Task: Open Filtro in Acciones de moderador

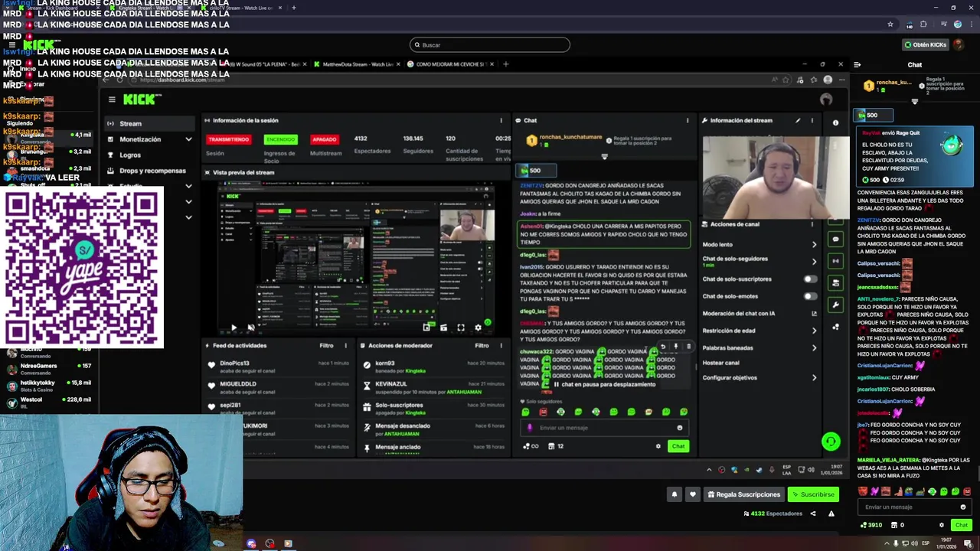Action: coord(482,345)
